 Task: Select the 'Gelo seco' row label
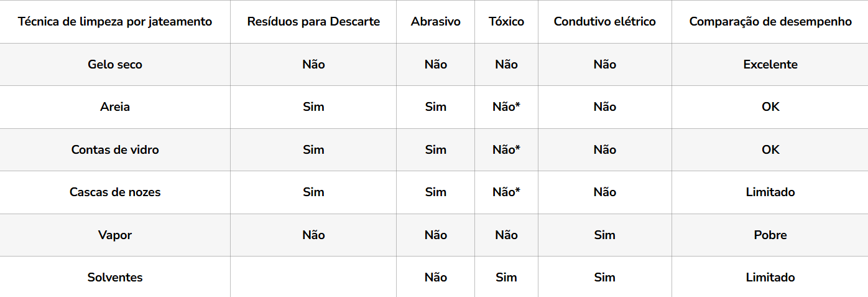point(115,65)
